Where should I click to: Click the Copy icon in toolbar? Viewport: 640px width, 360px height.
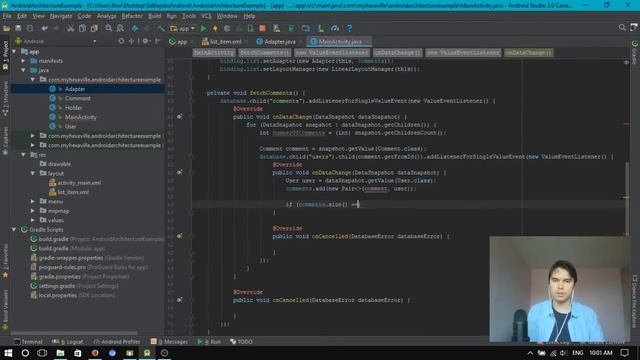[x=82, y=28]
